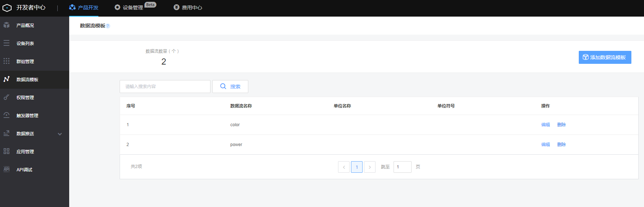Click the 单位名称 column header

pyautogui.click(x=342, y=106)
